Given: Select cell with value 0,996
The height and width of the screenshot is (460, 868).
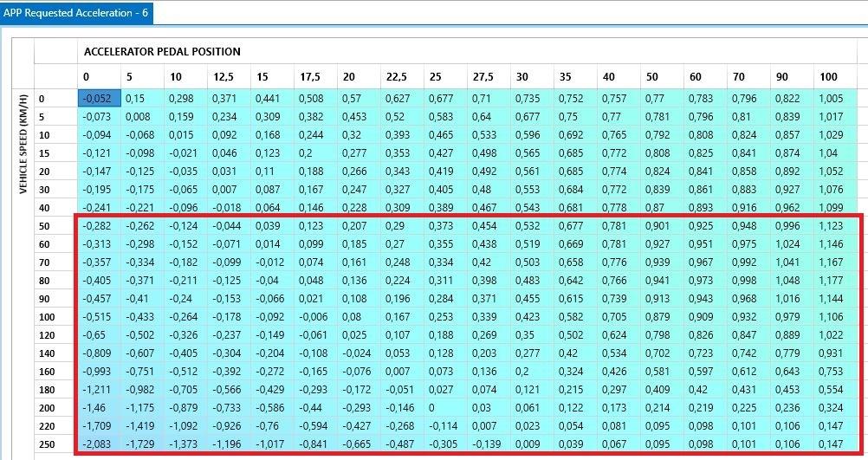Looking at the screenshot, I should pyautogui.click(x=792, y=226).
